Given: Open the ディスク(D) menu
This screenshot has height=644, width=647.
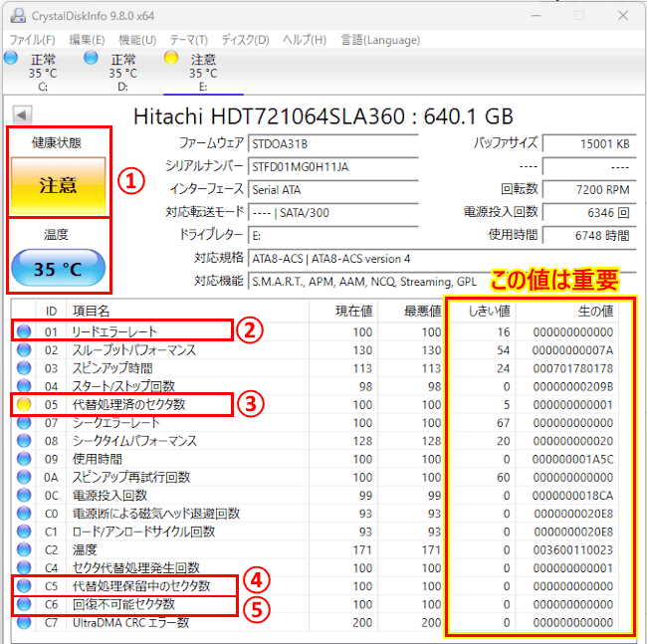Looking at the screenshot, I should pos(245,40).
